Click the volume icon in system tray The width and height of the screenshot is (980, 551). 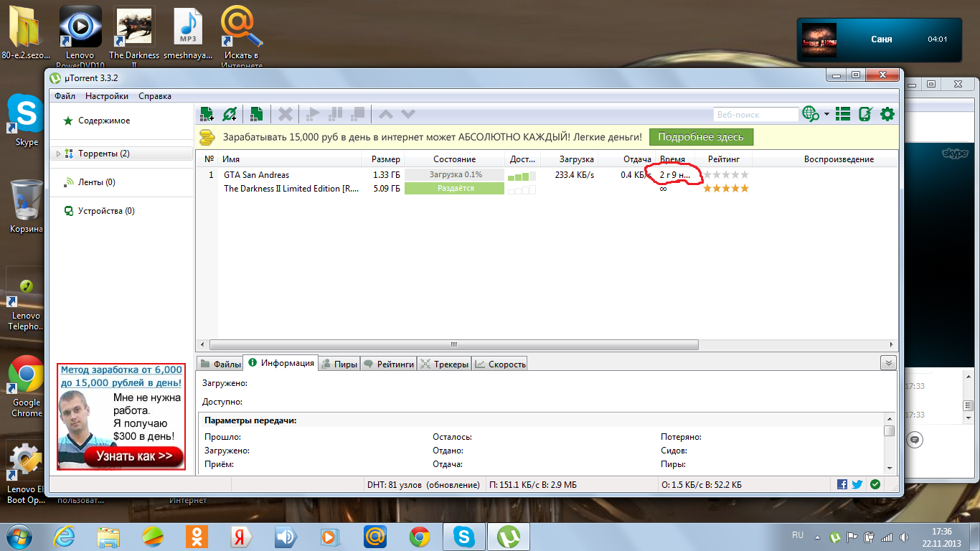[x=903, y=537]
